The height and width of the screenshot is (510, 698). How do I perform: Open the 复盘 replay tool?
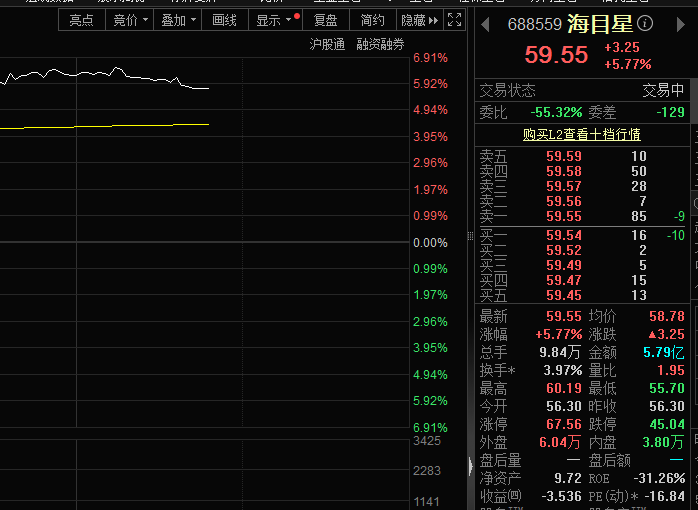325,20
